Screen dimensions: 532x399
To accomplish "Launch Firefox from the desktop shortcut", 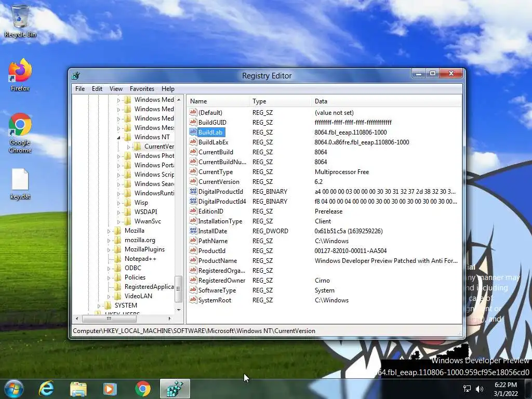I will 20,75.
